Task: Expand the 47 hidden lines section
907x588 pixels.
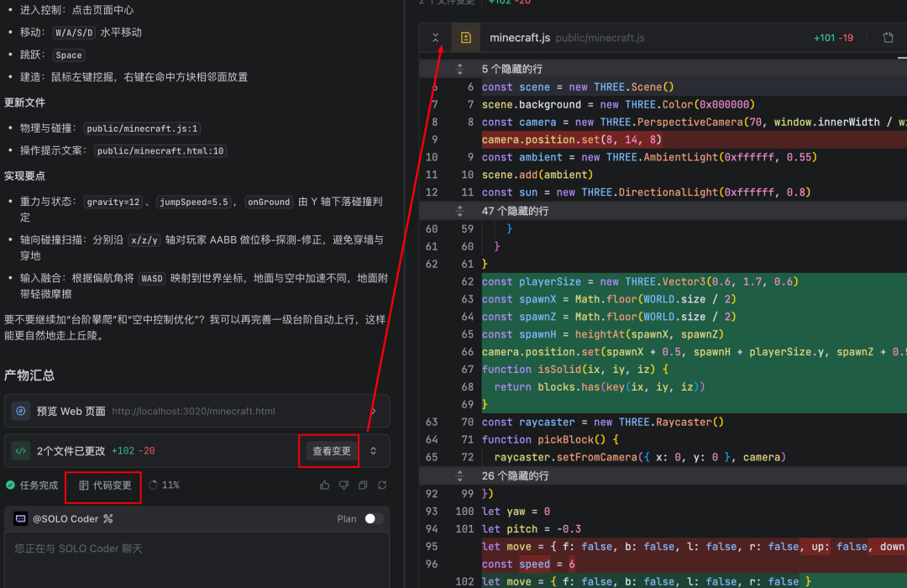Action: 460,211
